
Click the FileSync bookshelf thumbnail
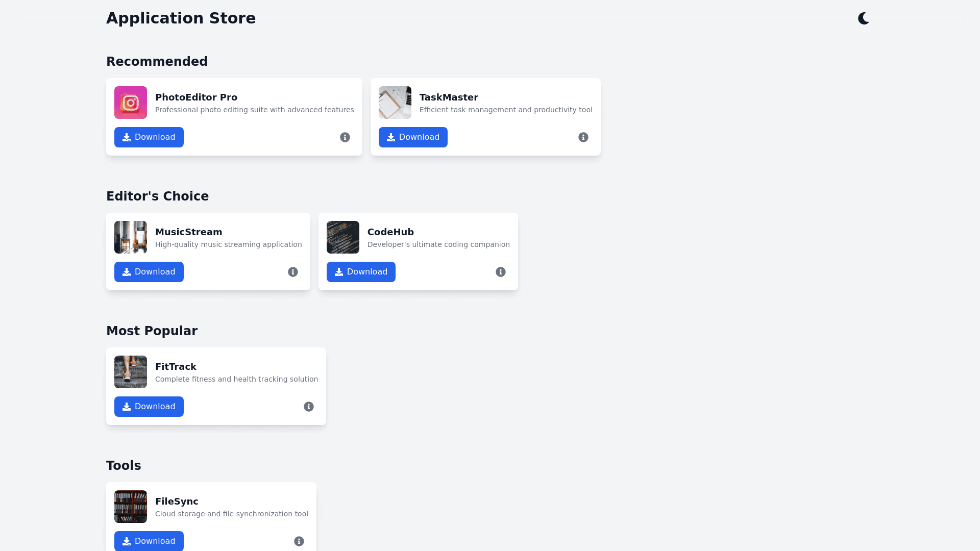131,507
